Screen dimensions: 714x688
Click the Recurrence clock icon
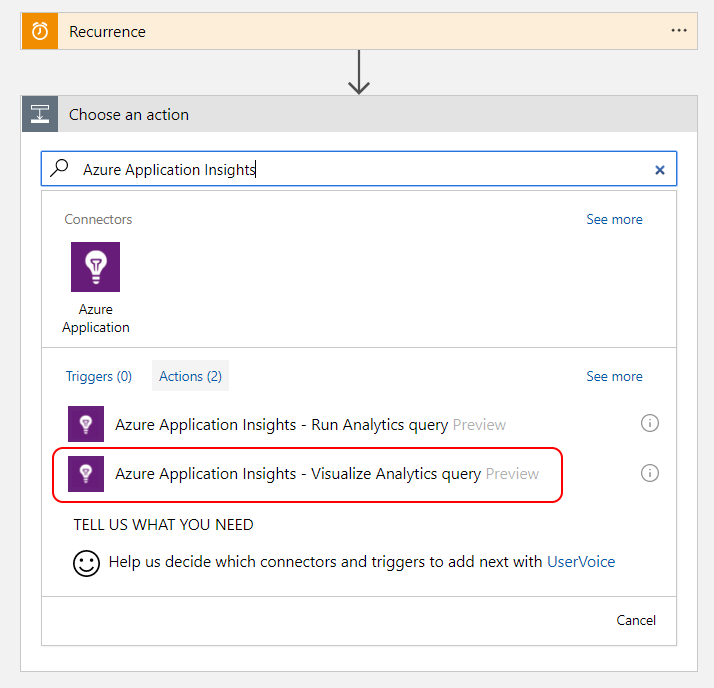coord(40,32)
